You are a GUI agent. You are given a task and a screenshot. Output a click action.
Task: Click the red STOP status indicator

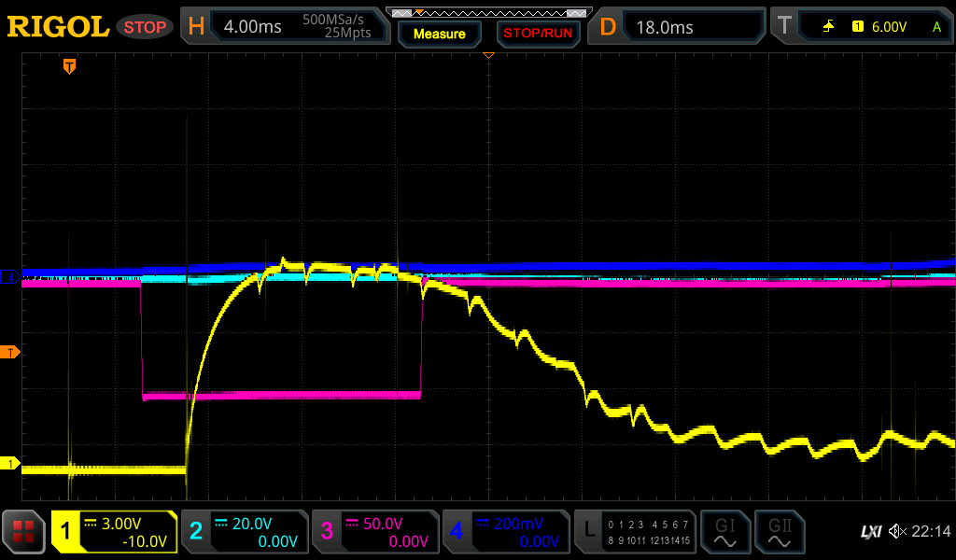click(x=145, y=27)
